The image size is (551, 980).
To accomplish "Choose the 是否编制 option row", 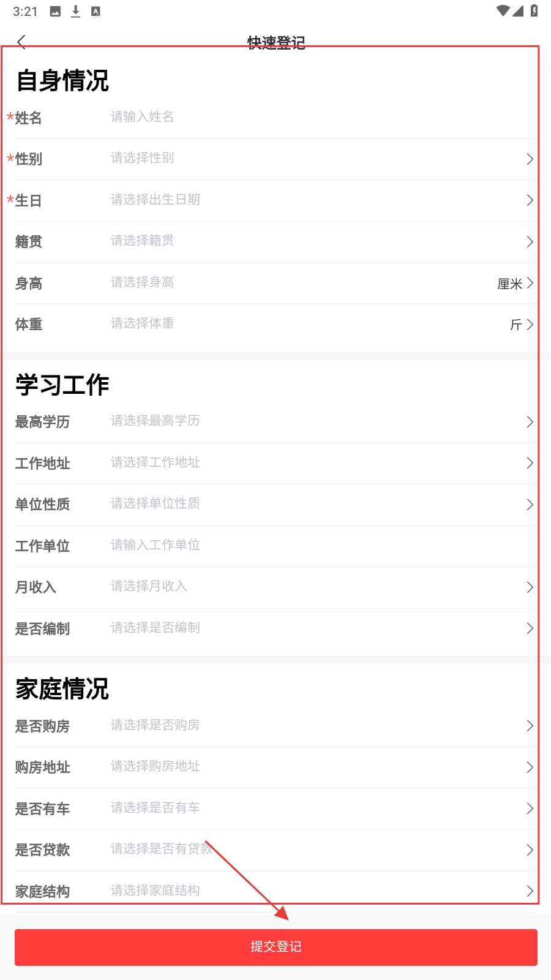I will pos(275,629).
